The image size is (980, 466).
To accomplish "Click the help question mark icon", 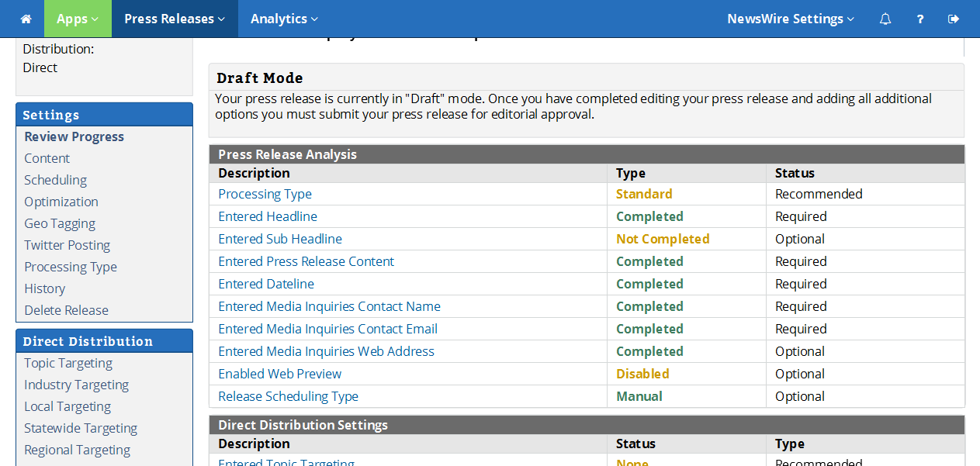I will pos(920,19).
